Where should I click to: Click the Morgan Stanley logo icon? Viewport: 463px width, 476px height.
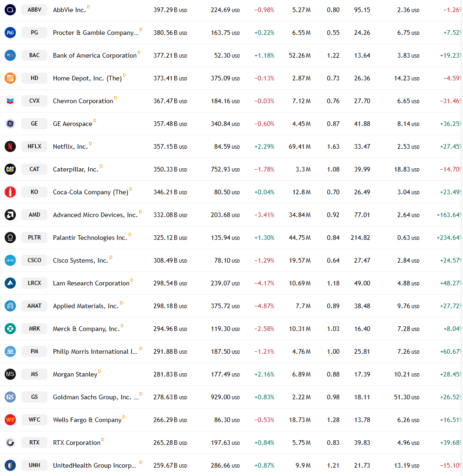pyautogui.click(x=10, y=374)
